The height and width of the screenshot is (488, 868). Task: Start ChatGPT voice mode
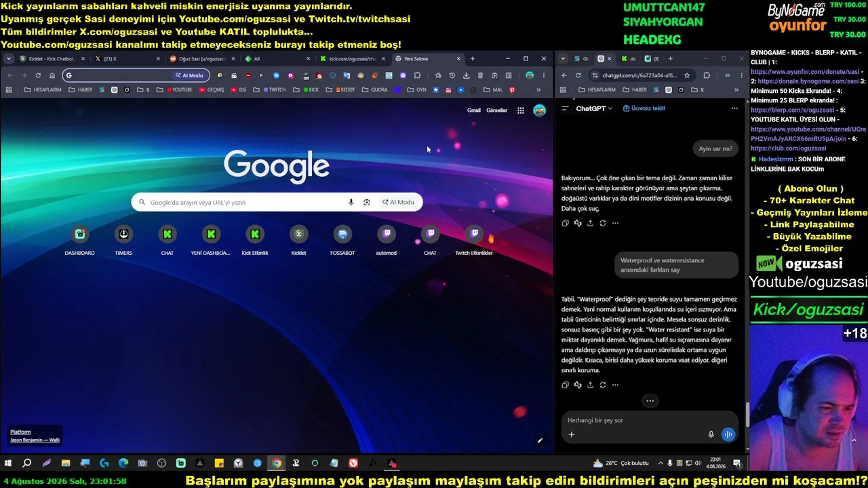[728, 434]
